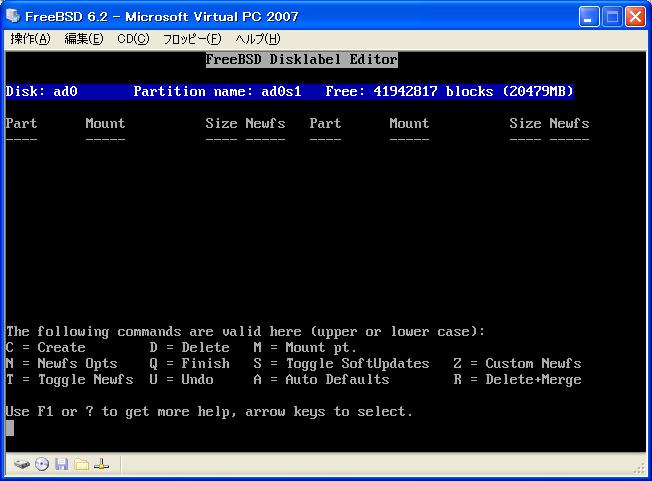Click 'FreeBSD 6.2 - Microsoft Virtual PC 2007' title
This screenshot has width=652, height=481.
point(162,17)
